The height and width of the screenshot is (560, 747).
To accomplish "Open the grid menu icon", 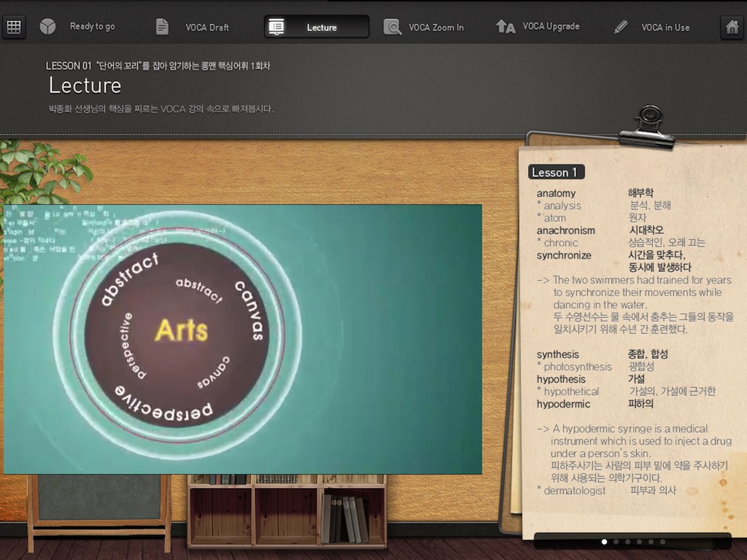I will [x=14, y=27].
